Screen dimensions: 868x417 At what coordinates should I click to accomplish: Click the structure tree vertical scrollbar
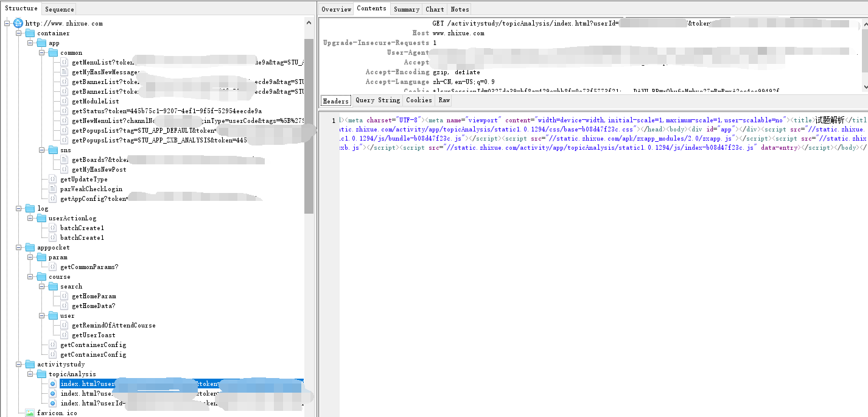(x=309, y=125)
